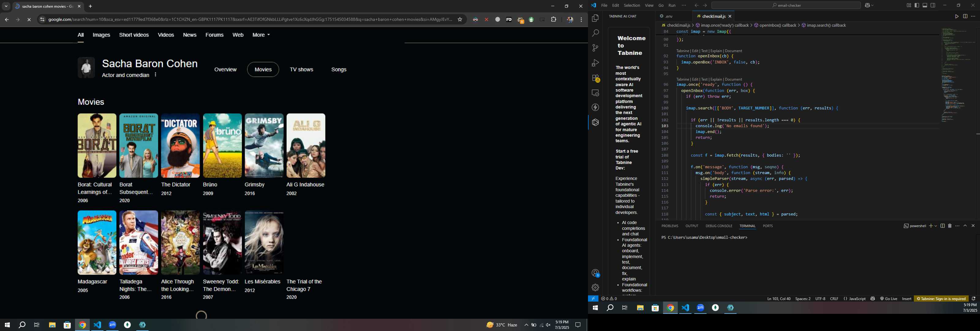Switch to the PROBLEMS panel tab

pyautogui.click(x=669, y=226)
